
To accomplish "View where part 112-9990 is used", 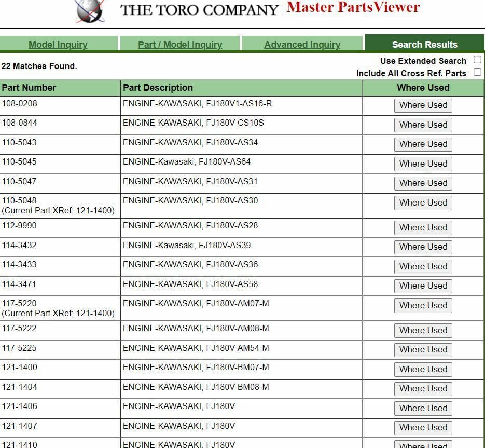I will 423,228.
